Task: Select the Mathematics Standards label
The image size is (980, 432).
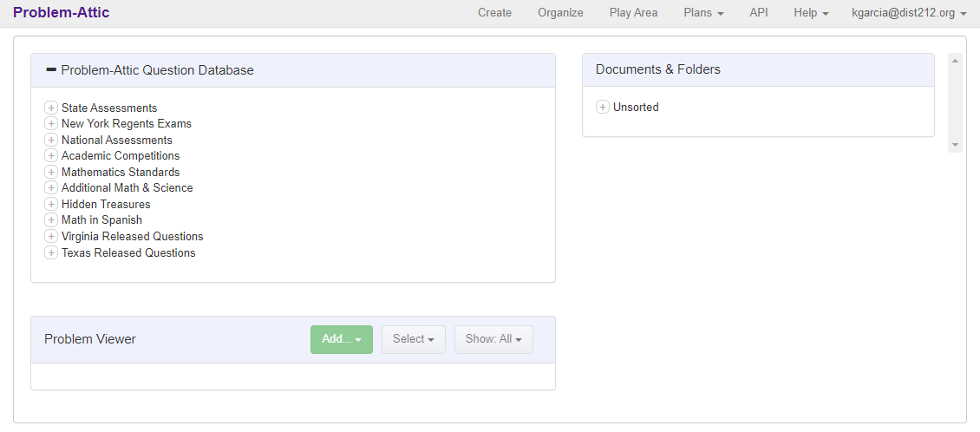Action: (x=121, y=172)
